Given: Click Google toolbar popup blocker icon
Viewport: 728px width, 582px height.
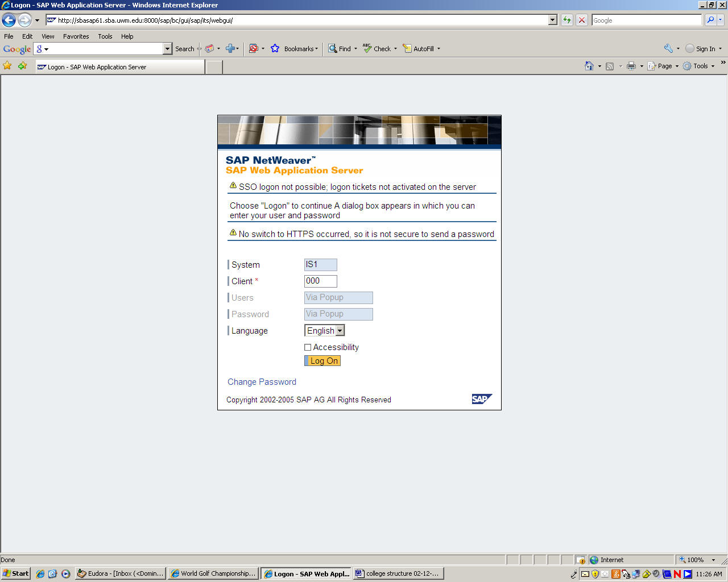Looking at the screenshot, I should coord(254,49).
